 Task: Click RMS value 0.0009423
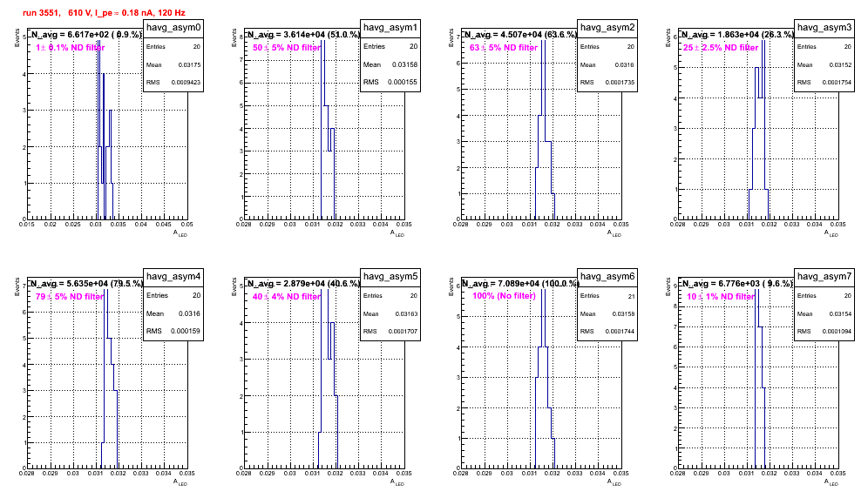(x=186, y=83)
